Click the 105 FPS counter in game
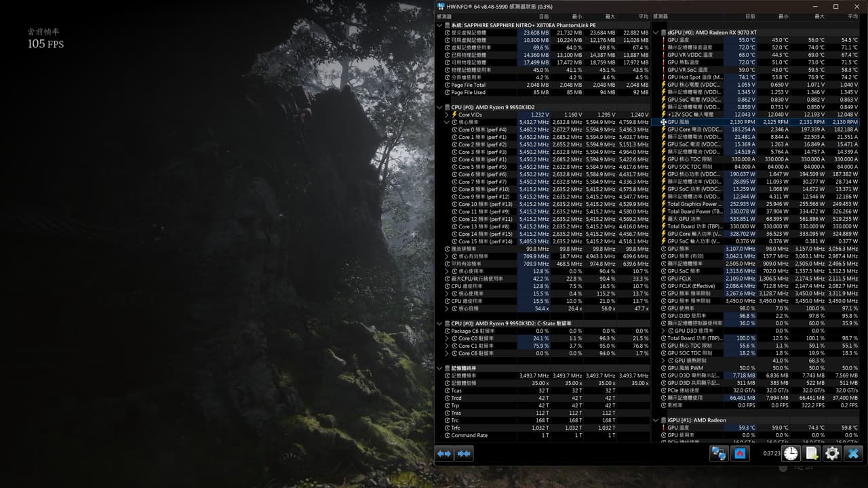The height and width of the screenshot is (488, 868). 45,43
